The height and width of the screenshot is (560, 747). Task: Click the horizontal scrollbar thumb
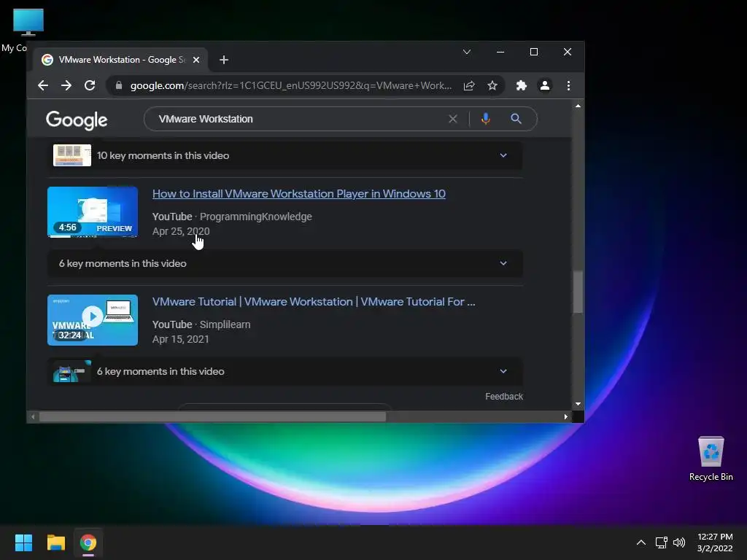tap(212, 416)
